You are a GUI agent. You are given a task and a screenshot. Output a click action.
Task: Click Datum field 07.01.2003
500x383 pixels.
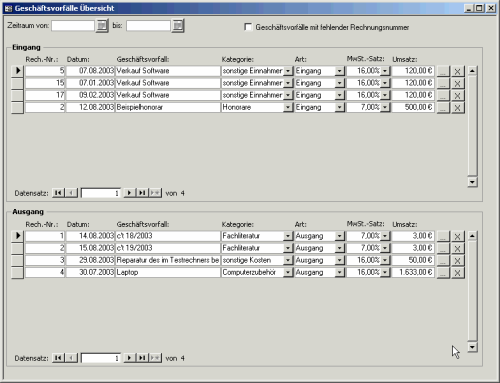(x=90, y=83)
